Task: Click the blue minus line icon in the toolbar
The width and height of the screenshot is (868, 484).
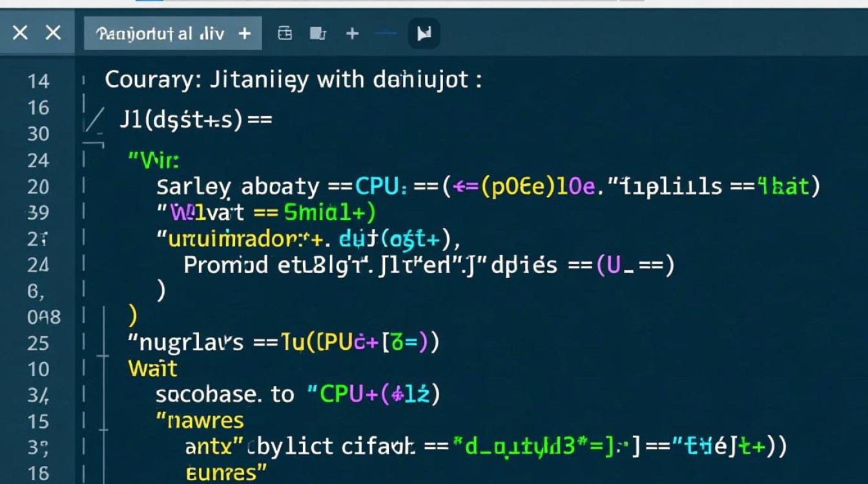Action: pyautogui.click(x=386, y=34)
